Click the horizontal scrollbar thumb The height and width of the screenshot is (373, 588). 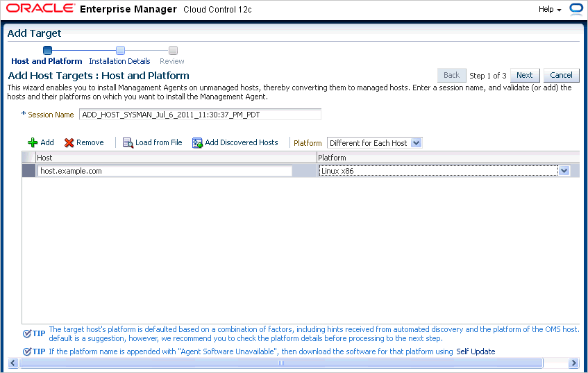coord(281,363)
